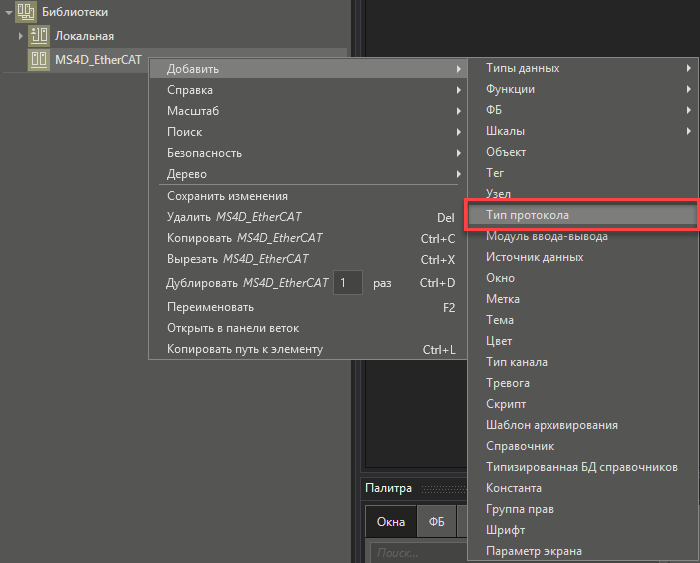Click the Локальная library icon

tap(39, 36)
